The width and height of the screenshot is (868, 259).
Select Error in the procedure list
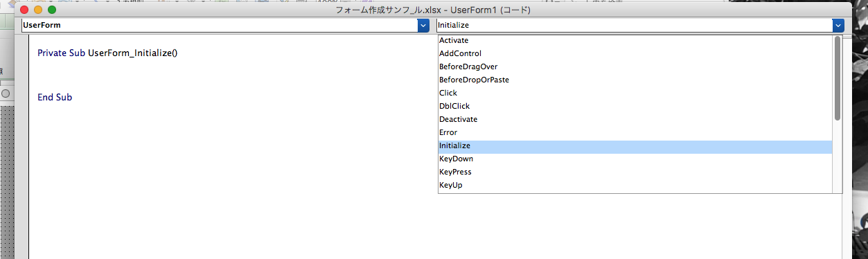pyautogui.click(x=635, y=132)
